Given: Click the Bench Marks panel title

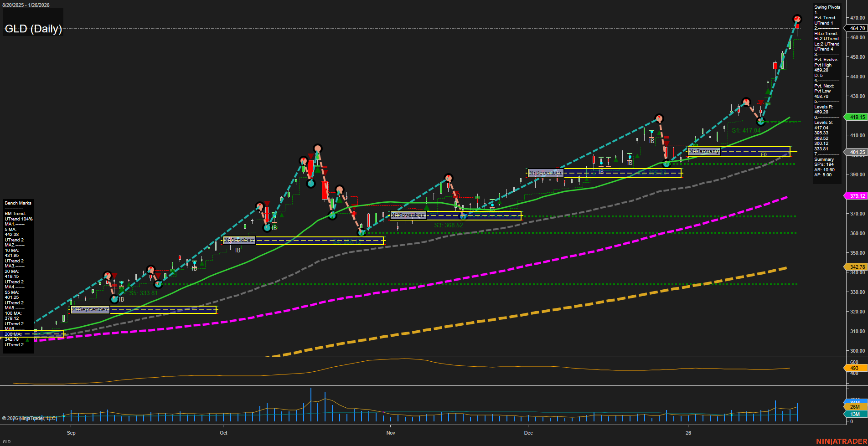Looking at the screenshot, I should click(x=18, y=203).
